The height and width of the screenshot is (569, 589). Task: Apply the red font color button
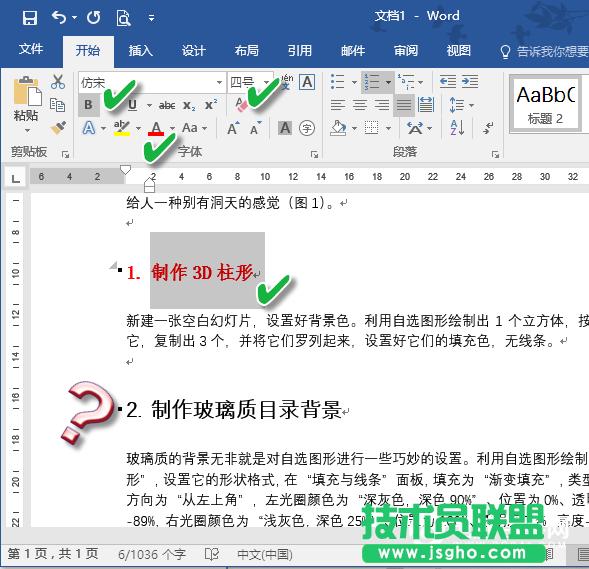156,128
